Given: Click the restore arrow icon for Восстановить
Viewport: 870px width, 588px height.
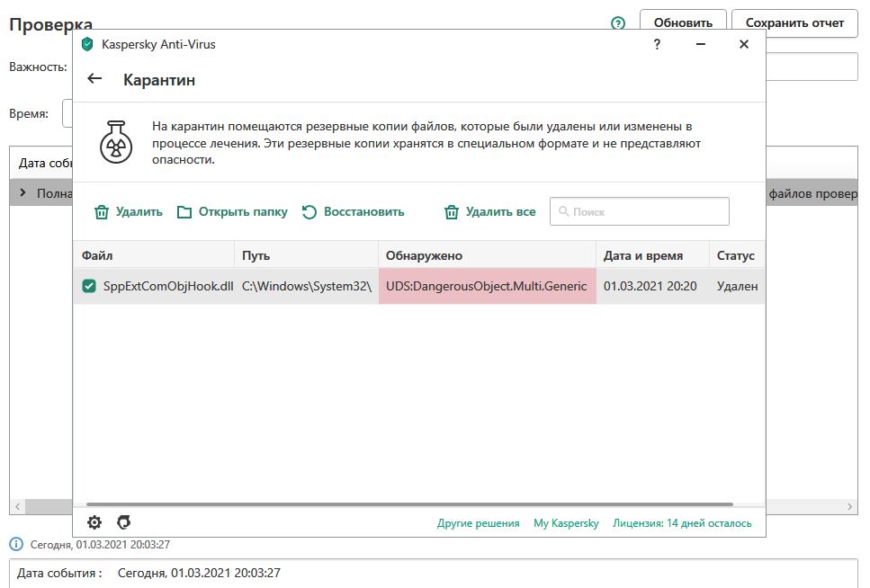Looking at the screenshot, I should pyautogui.click(x=309, y=212).
